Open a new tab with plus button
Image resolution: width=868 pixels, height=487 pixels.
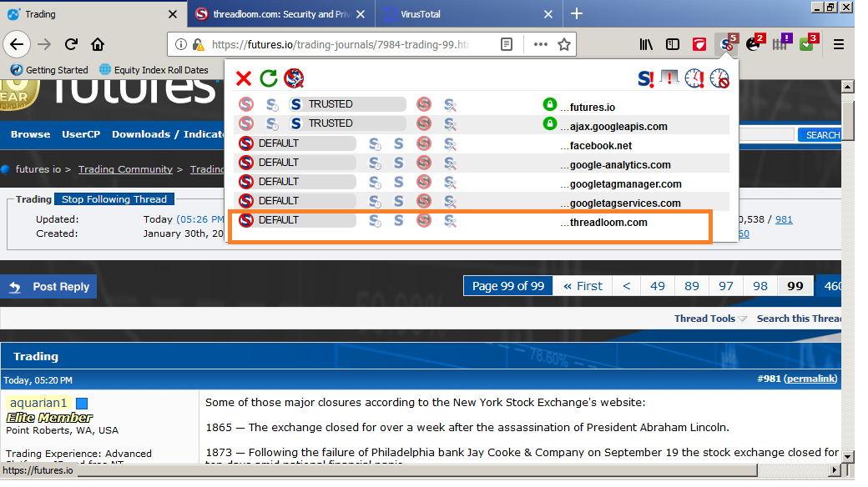point(576,13)
